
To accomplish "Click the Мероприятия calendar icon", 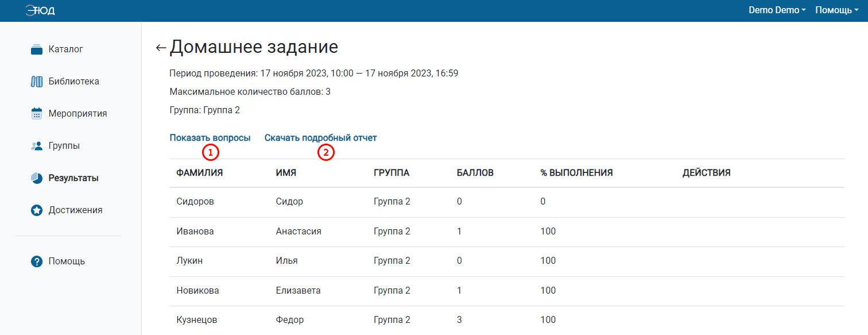I will (37, 114).
